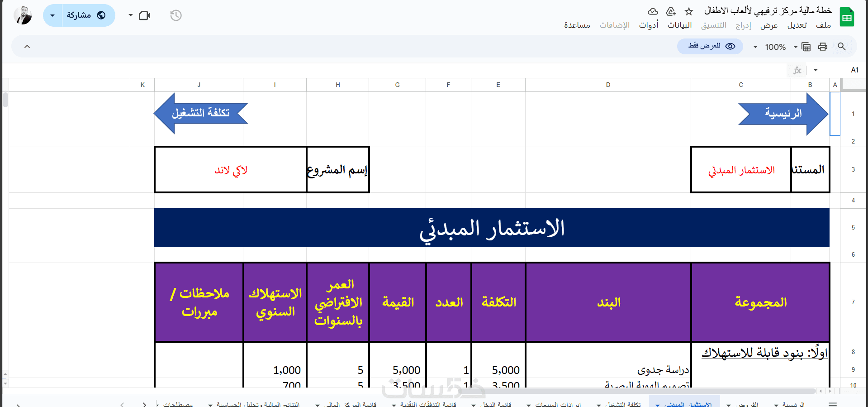
Task: Click the vertical scrollbar down arrow button
Action: click(5, 383)
